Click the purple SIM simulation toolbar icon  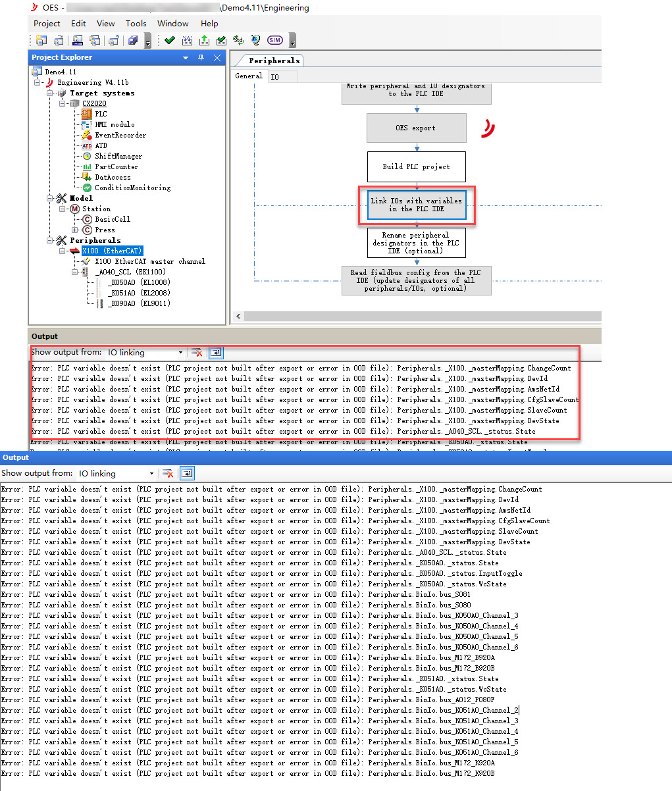274,41
